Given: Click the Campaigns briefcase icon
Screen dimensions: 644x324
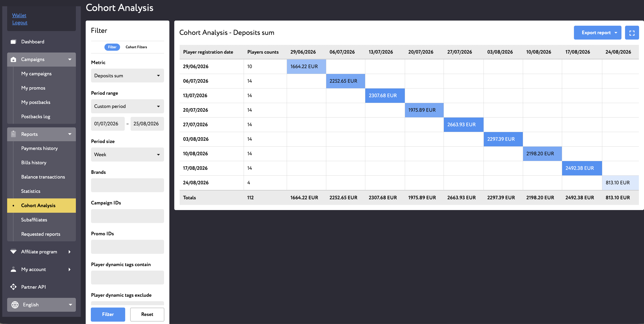Looking at the screenshot, I should [x=13, y=59].
